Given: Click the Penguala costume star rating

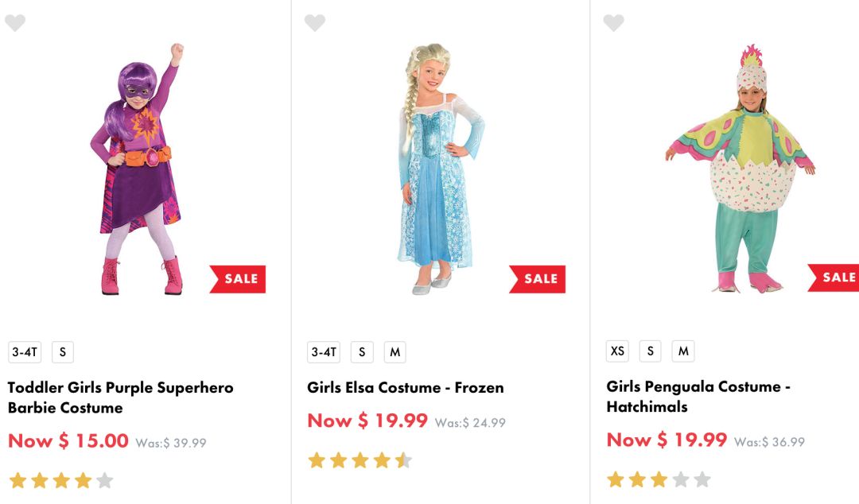Looking at the screenshot, I should (659, 479).
